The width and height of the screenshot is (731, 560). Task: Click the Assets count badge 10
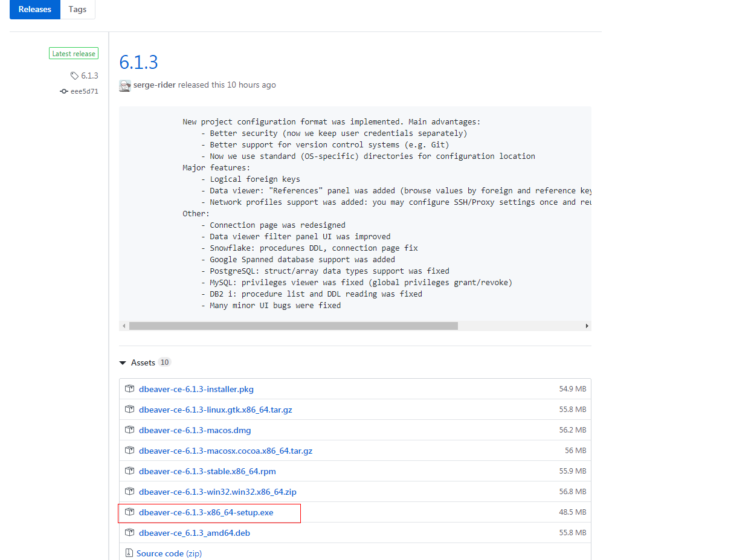point(164,362)
